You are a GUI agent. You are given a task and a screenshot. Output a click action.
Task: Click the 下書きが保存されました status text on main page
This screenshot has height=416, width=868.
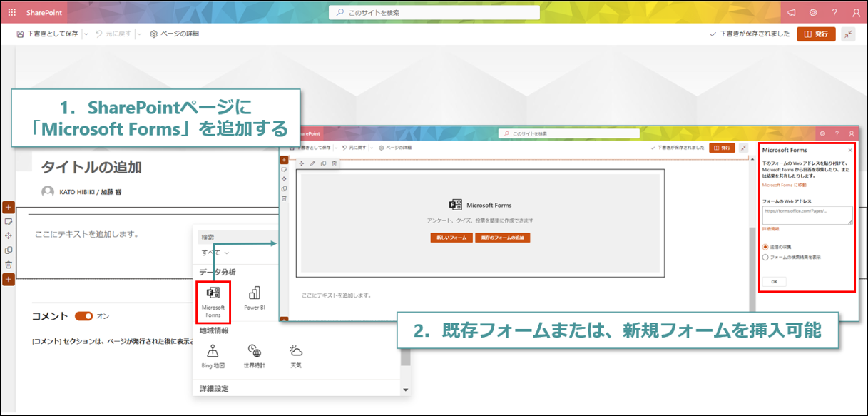coord(755,34)
